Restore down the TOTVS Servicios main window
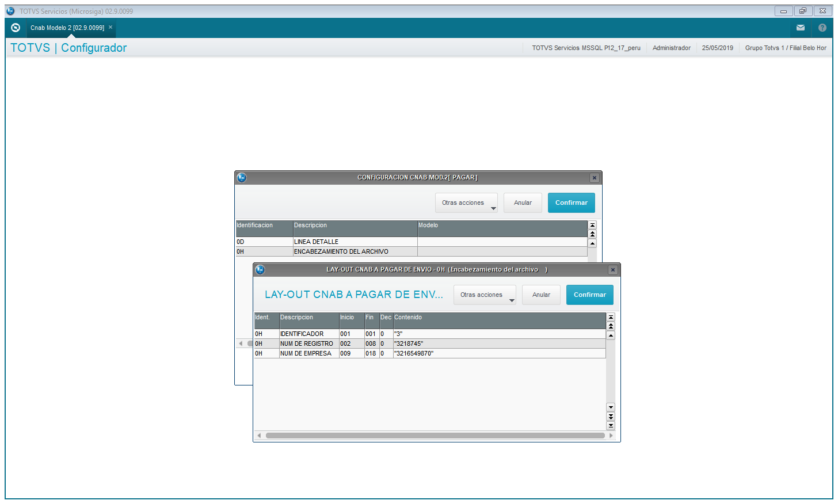Image resolution: width=838 pixels, height=504 pixels. pyautogui.click(x=803, y=11)
